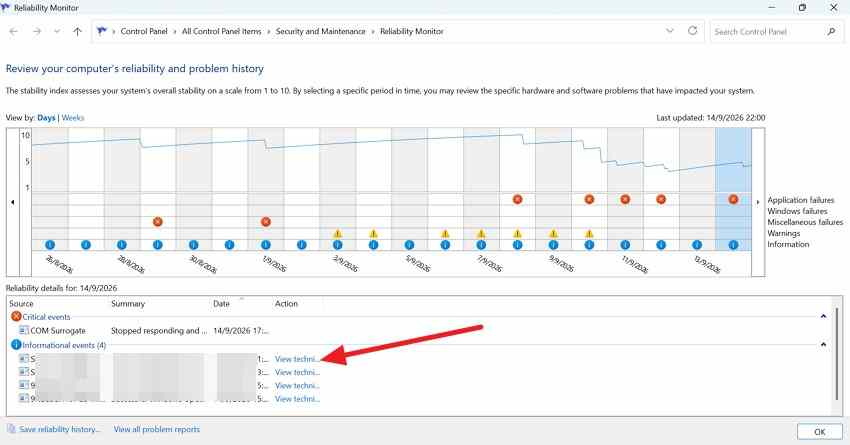
Task: Select the information icon on 30/8/2026
Action: (x=194, y=245)
